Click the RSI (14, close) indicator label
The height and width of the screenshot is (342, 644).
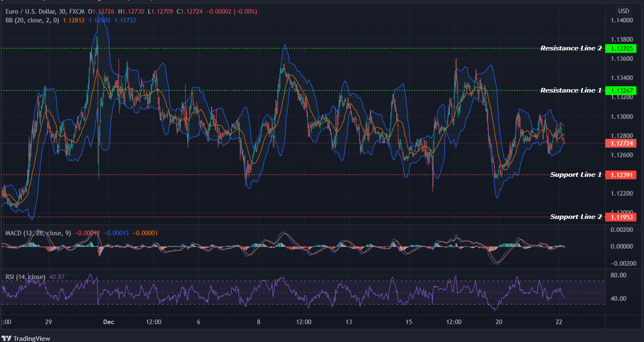25,277
